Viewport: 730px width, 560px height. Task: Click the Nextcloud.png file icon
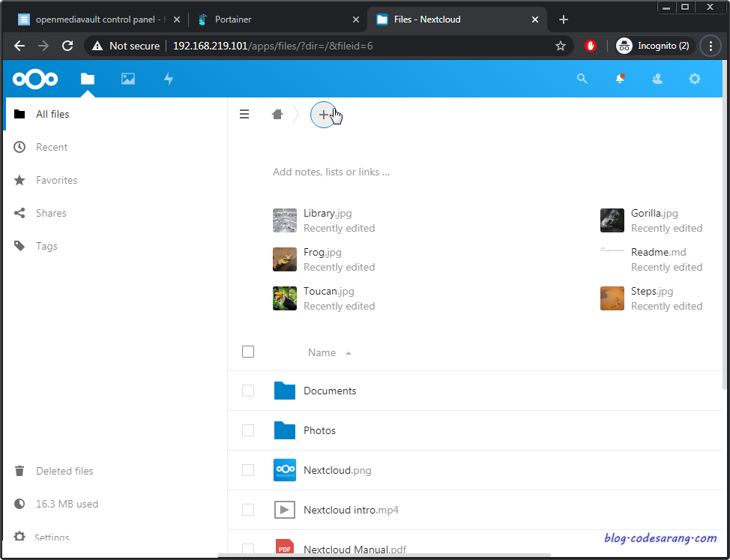pos(285,470)
